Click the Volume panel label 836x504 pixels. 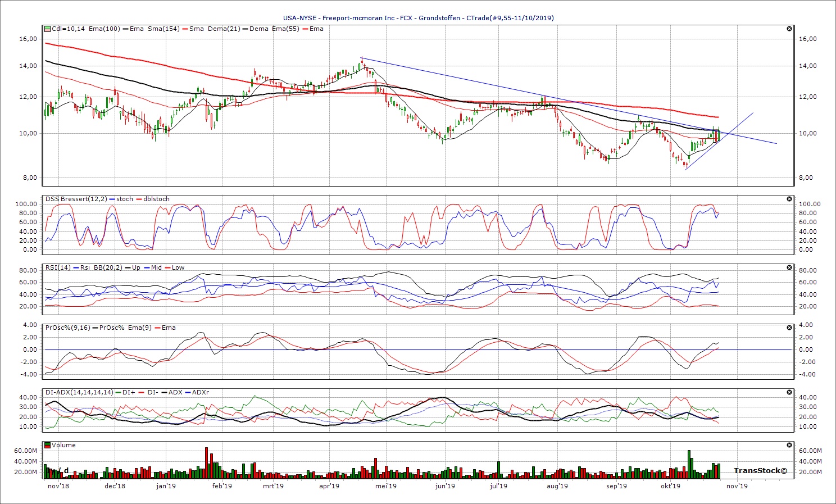64,445
